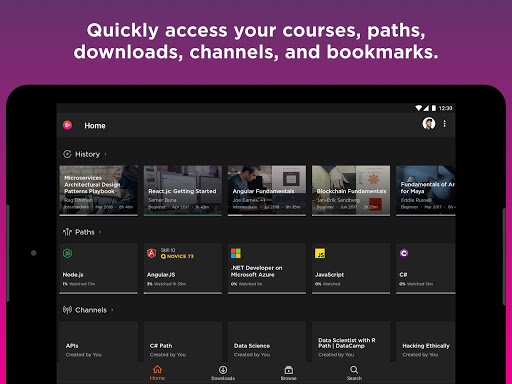Open .NET Developer on Microsoft Azure path
The width and height of the screenshot is (512, 384).
point(267,269)
